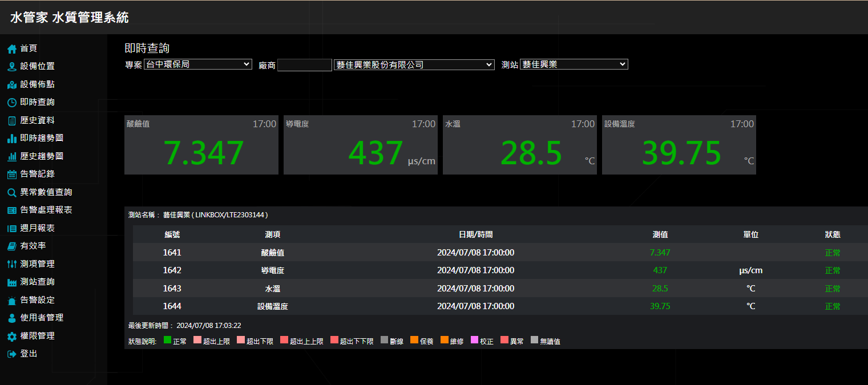The width and height of the screenshot is (868, 385).
Task: Open 歷史資料 in the sidebar menu
Action: pyautogui.click(x=38, y=120)
